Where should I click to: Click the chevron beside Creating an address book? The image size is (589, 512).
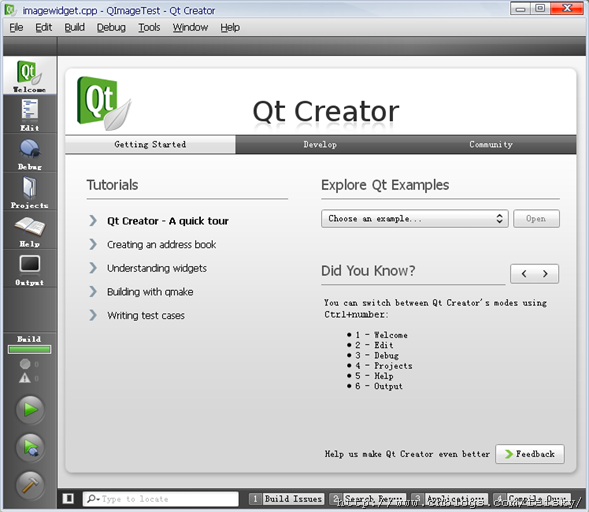(93, 244)
